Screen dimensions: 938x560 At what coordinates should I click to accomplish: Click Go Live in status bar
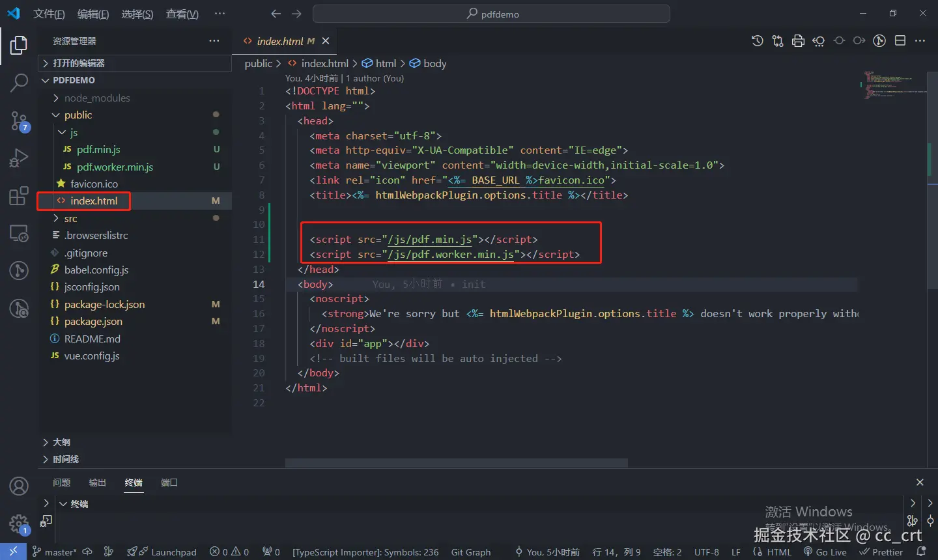[x=825, y=552]
